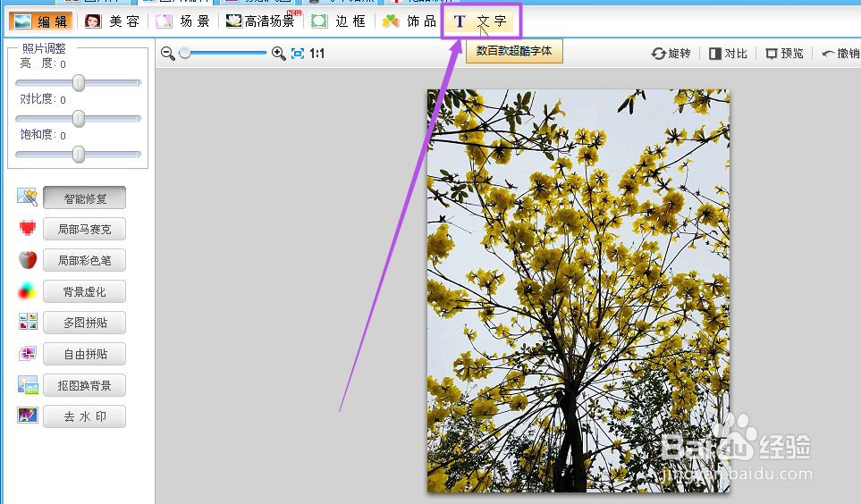Click the zoom in magnifier icon
Image resolution: width=861 pixels, height=504 pixels.
coord(278,54)
